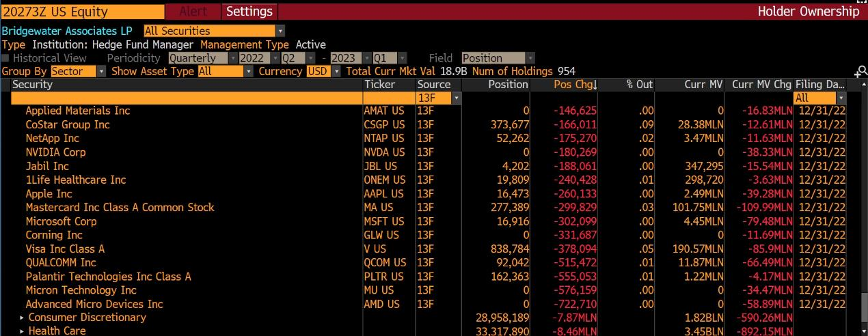Select the Corning Inc row
Screen dimensions: 868x336
click(429, 235)
